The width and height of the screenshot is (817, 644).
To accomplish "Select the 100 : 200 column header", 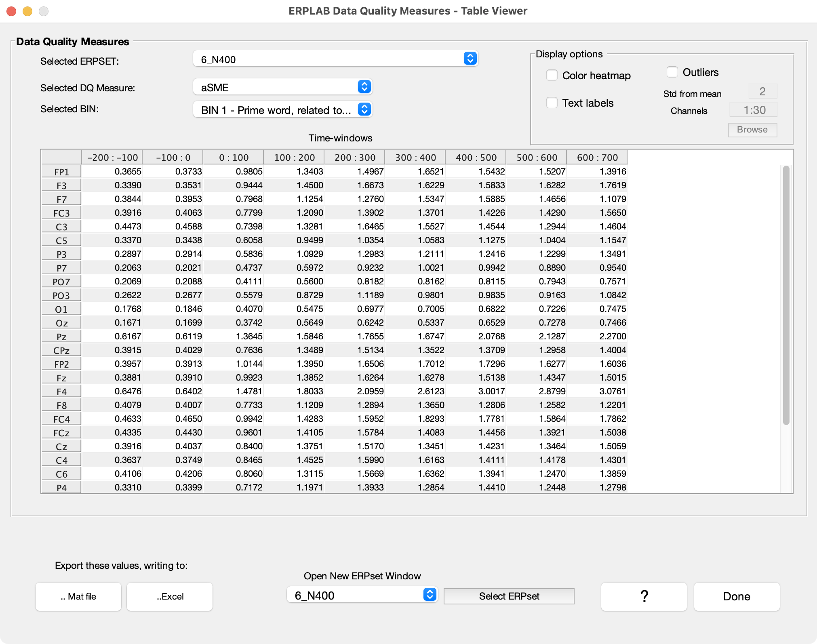I will [x=294, y=158].
